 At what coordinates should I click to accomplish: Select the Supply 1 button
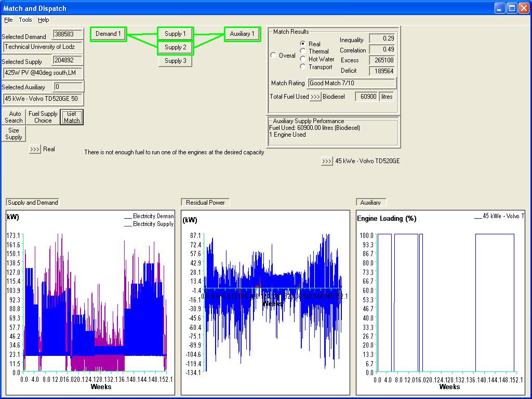[x=176, y=34]
